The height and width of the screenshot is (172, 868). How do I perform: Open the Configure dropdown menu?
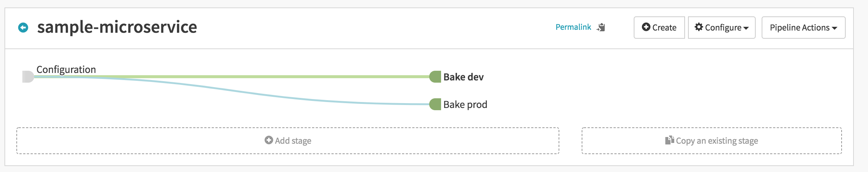[721, 28]
